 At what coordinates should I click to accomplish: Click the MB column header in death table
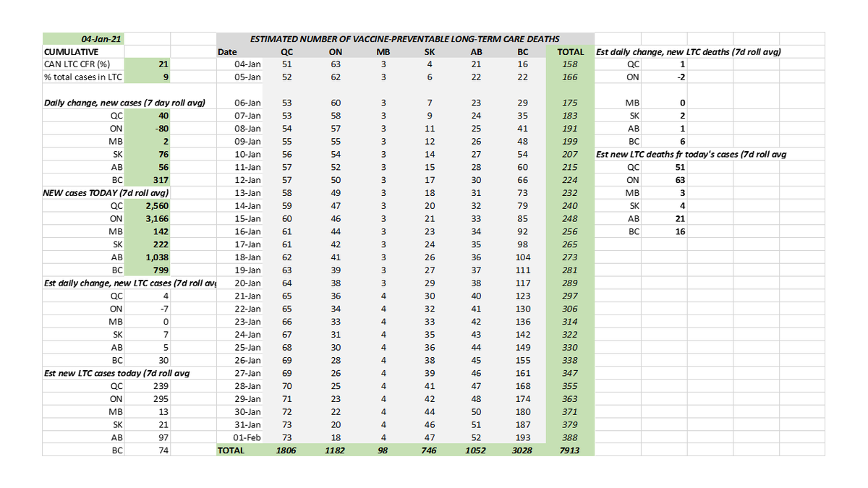(383, 51)
